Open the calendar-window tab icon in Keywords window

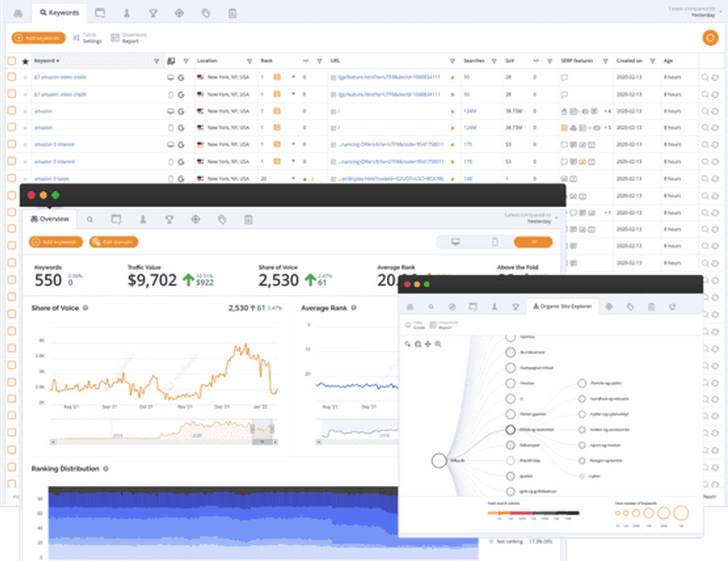[100, 13]
